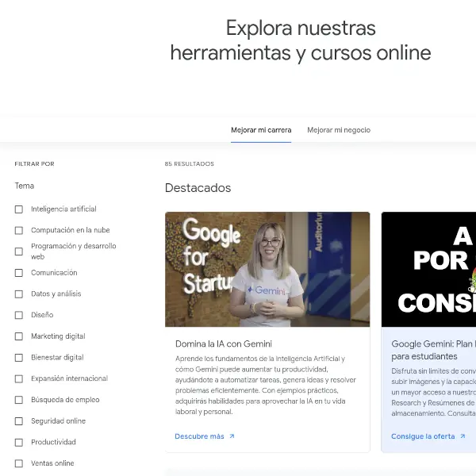Click the Tema filter group label

coord(25,186)
